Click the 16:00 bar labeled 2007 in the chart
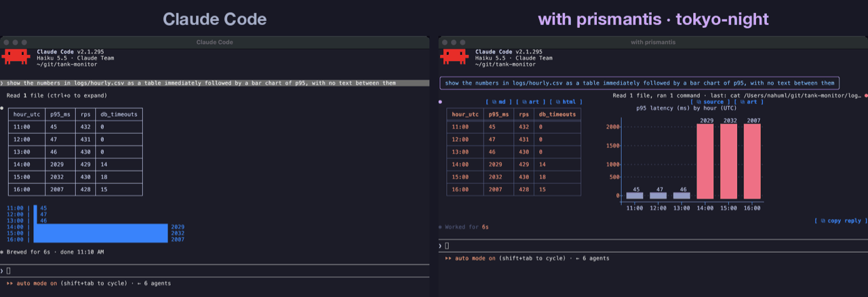 (752, 161)
